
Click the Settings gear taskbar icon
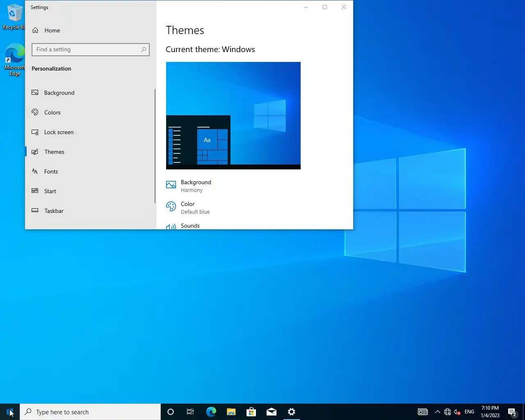pyautogui.click(x=291, y=412)
